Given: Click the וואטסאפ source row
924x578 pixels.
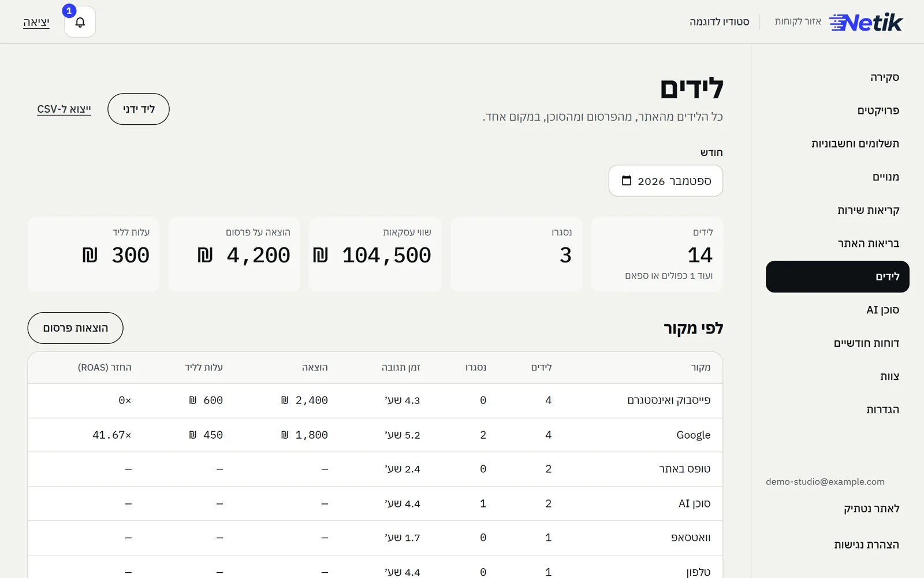Looking at the screenshot, I should click(375, 538).
